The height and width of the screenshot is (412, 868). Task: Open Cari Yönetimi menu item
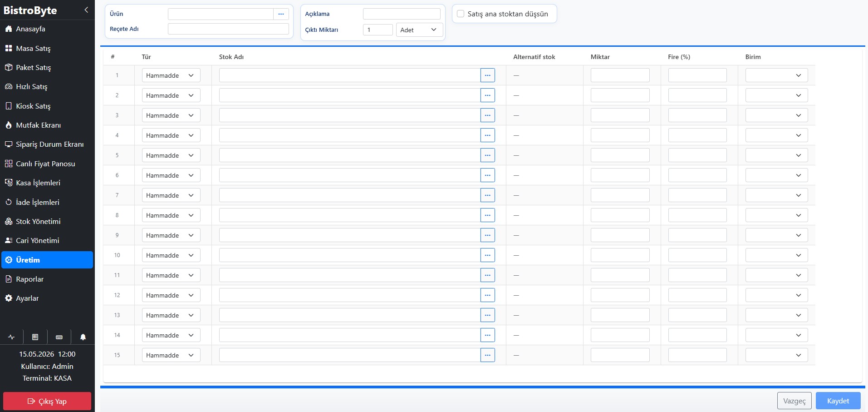coord(47,241)
